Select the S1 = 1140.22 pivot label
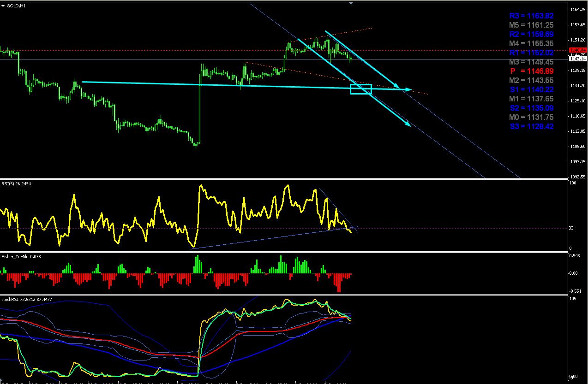Viewport: 588px width, 384px height. coord(532,89)
